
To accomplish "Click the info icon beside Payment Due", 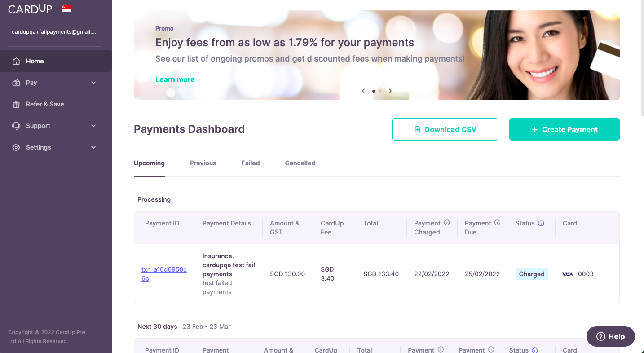I will point(498,222).
